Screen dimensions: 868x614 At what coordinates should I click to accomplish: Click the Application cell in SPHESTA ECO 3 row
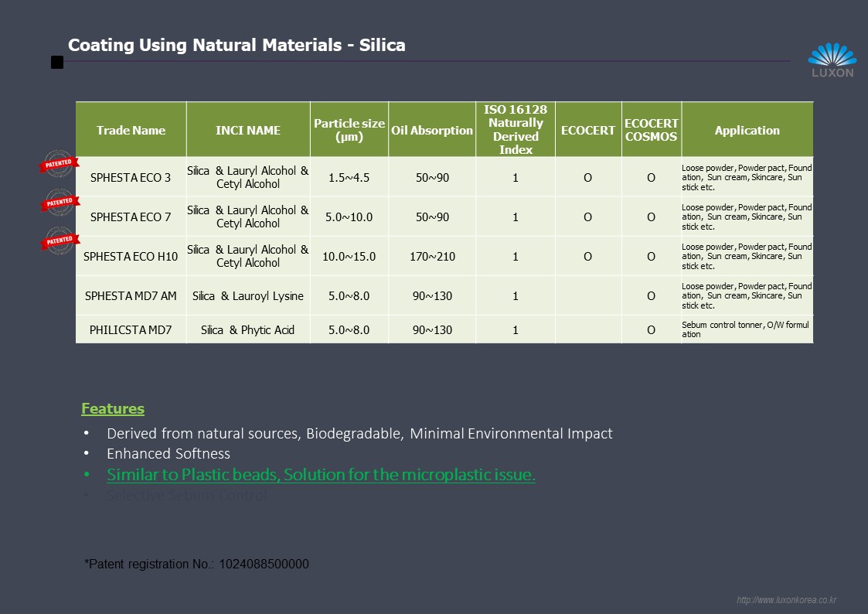pos(747,177)
